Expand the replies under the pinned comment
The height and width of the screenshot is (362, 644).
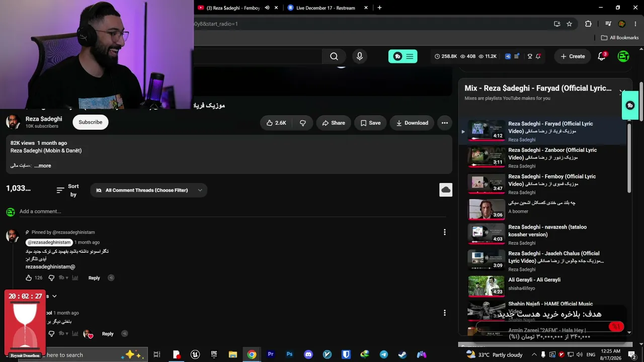pos(54,296)
